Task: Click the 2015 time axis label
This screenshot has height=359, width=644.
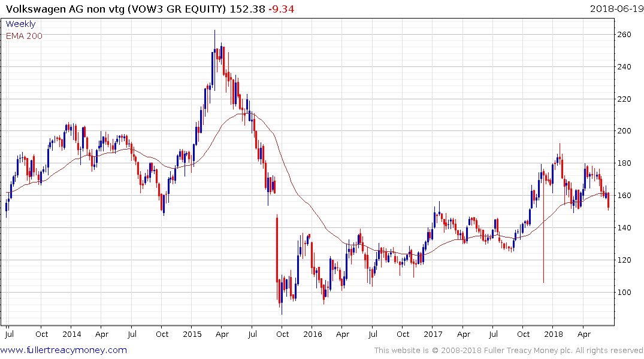Action: coord(192,334)
